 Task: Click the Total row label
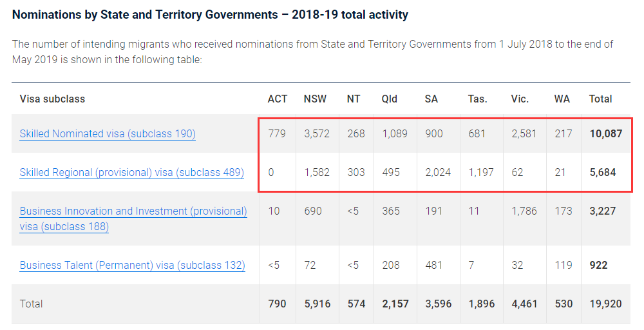32,304
